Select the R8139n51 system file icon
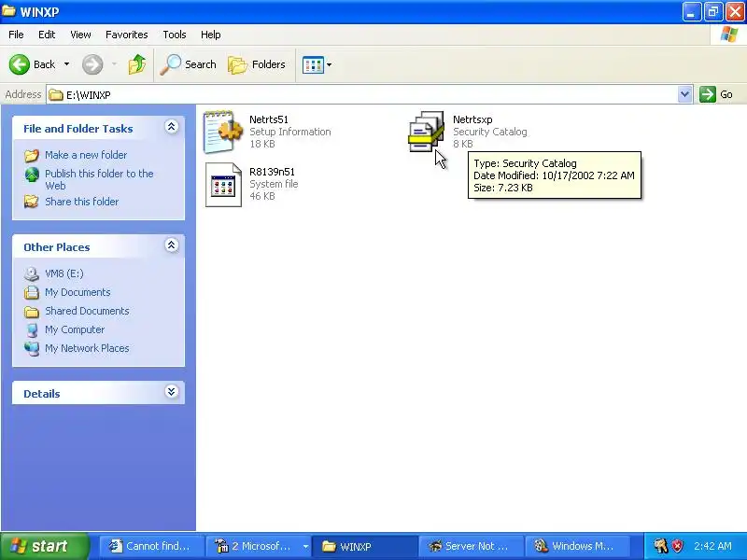Viewport: 747px width, 560px height. (223, 185)
